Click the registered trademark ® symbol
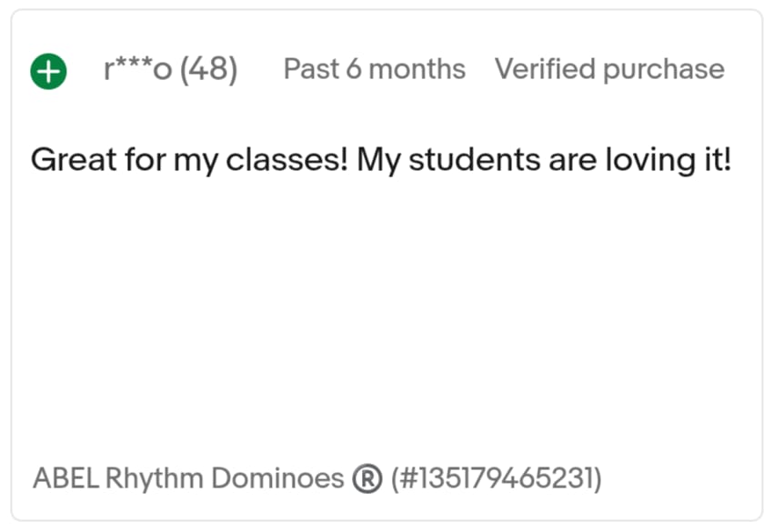Screen dimensions: 774x532 point(367,478)
